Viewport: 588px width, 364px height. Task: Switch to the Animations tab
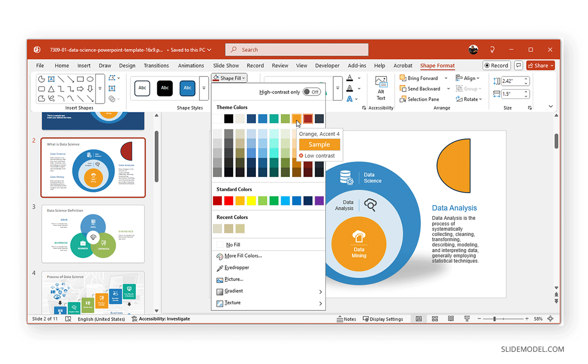tap(191, 65)
